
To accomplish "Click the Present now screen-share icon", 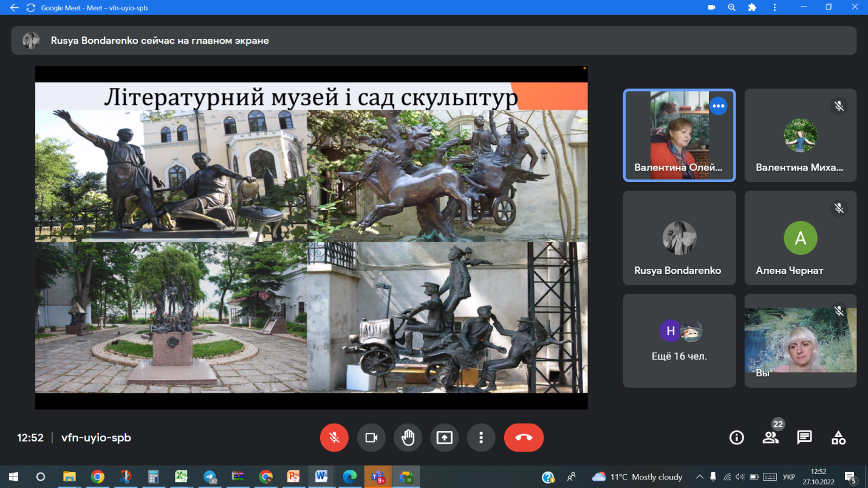I will pos(445,438).
